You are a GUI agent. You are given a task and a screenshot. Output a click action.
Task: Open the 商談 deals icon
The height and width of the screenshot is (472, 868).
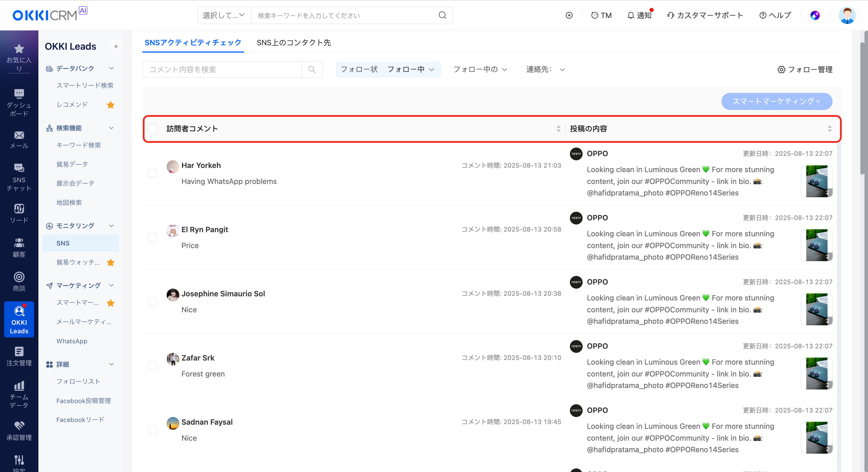point(19,277)
